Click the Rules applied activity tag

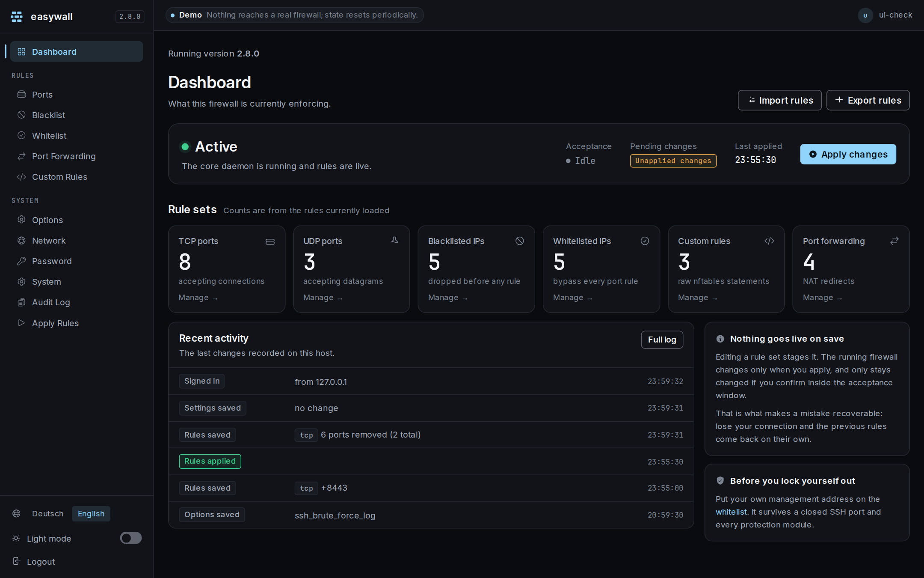click(210, 461)
